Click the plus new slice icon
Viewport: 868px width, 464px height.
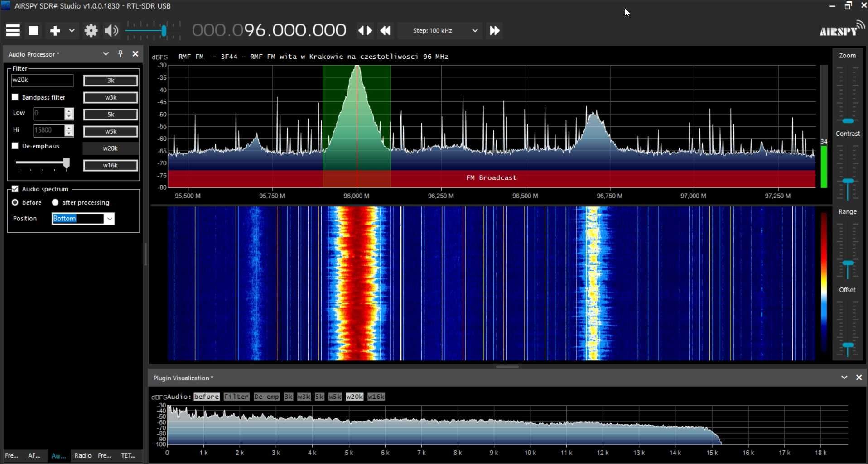(x=55, y=31)
